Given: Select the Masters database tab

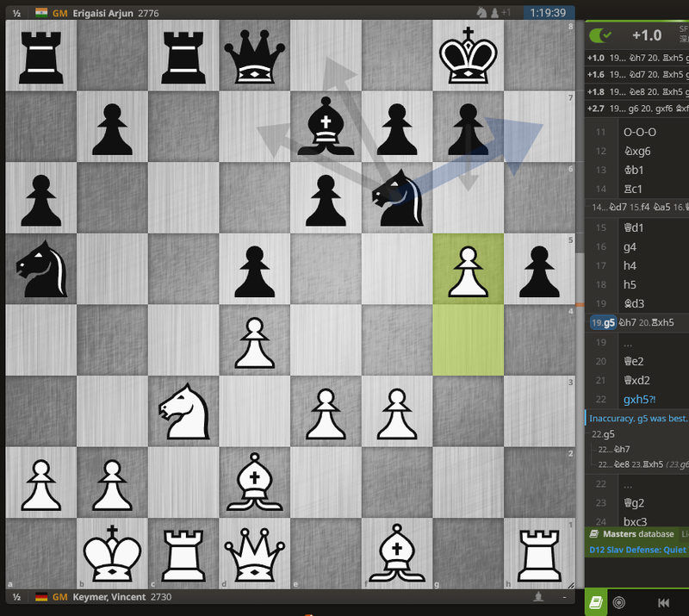Looking at the screenshot, I should point(632,534).
